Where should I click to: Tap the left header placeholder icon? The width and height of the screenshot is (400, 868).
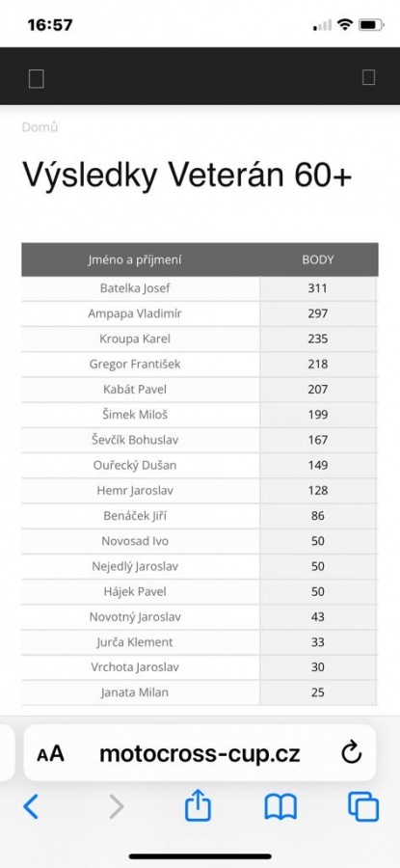click(36, 79)
